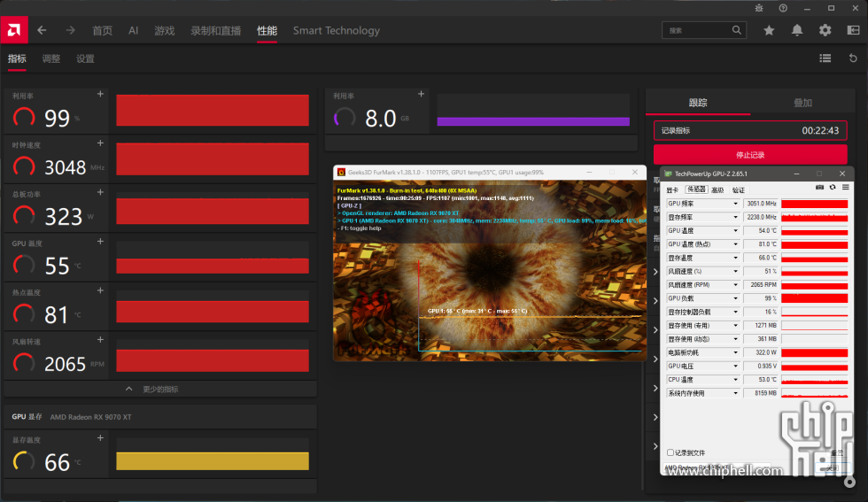Click plus icon beside 99% utilization metric
This screenshot has width=868, height=502.
click(100, 94)
